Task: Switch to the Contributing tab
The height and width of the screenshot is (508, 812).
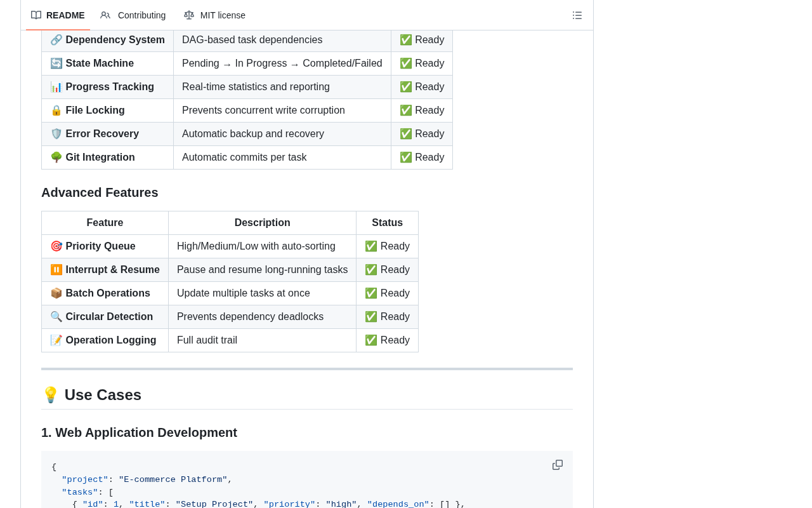Action: (x=133, y=15)
